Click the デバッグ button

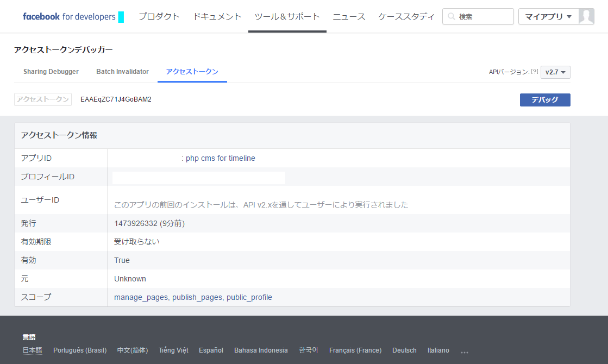coord(545,99)
